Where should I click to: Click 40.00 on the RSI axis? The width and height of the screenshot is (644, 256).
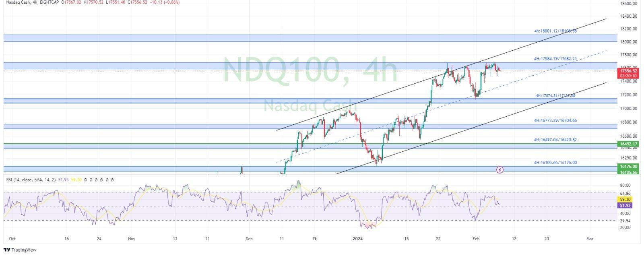[625, 214]
